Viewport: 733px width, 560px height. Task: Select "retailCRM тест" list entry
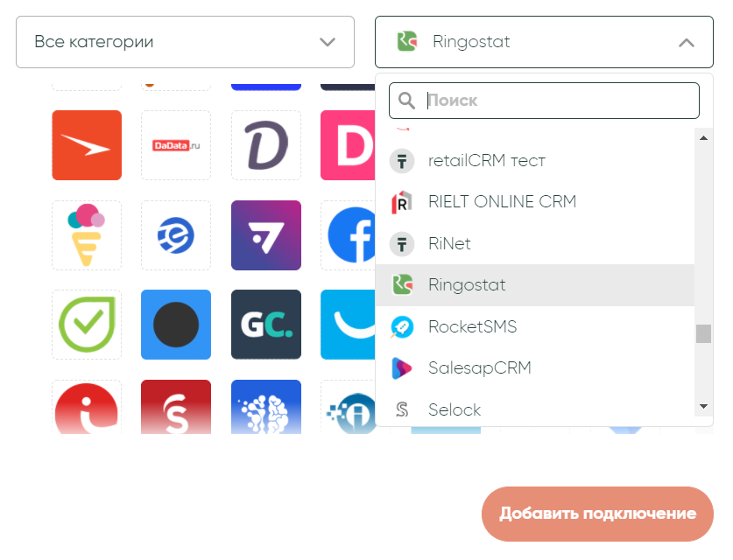point(487,161)
